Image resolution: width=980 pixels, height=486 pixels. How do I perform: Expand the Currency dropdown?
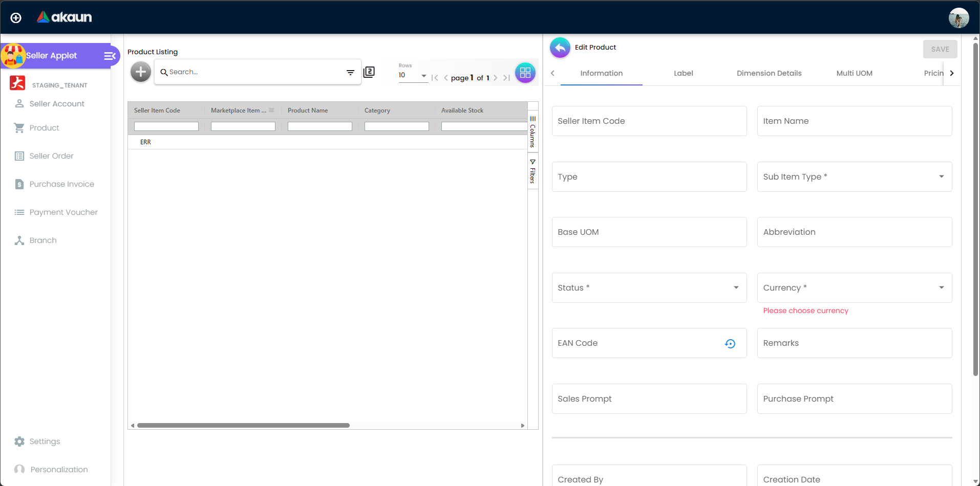pyautogui.click(x=941, y=287)
